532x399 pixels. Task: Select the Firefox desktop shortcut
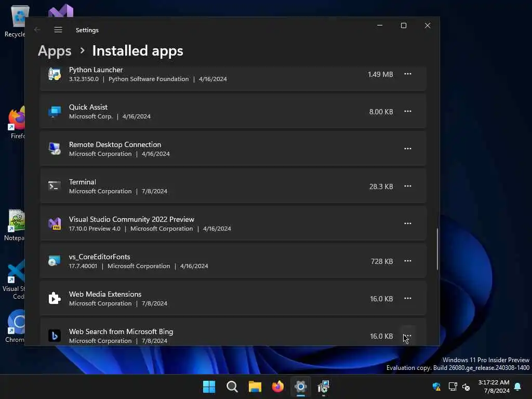tap(17, 122)
